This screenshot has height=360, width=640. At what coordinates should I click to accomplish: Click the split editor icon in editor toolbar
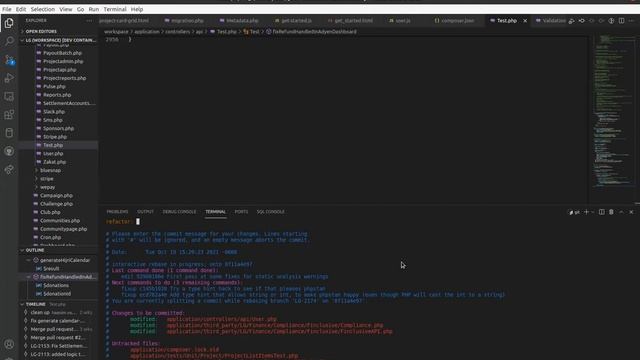click(621, 20)
